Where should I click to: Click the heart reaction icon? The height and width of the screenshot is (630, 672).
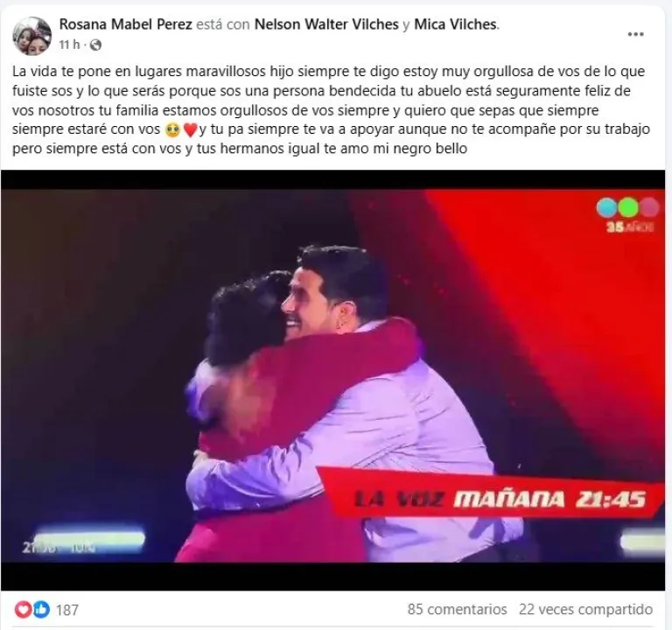[23, 609]
